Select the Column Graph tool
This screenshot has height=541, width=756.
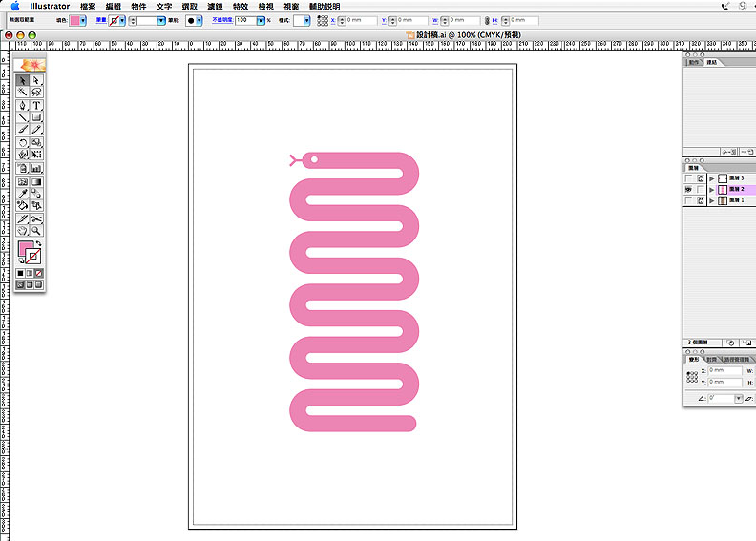tap(36, 168)
